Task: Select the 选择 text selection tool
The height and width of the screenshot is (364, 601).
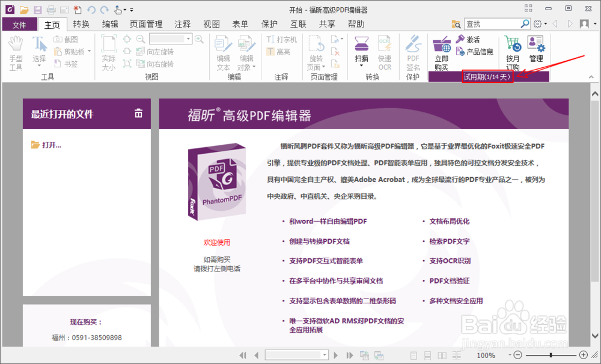Action: [x=39, y=51]
